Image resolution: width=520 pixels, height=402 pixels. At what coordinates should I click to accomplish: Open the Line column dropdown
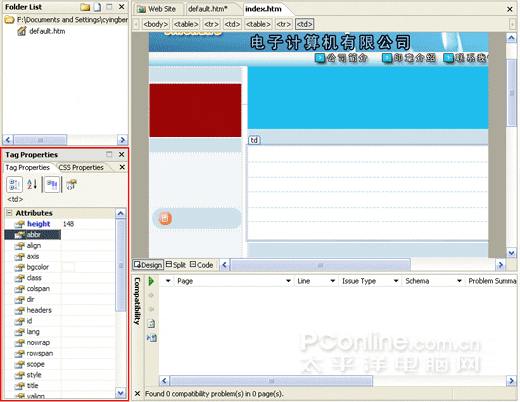click(x=332, y=281)
